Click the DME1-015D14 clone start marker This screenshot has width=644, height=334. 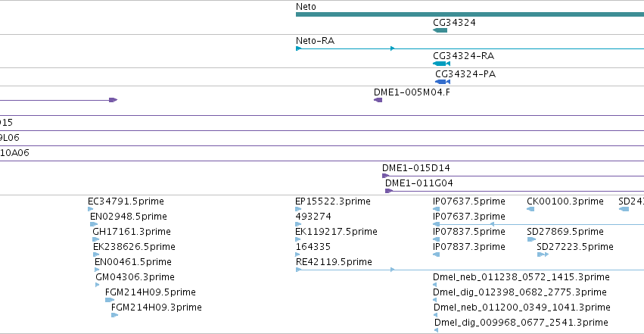pos(385,176)
